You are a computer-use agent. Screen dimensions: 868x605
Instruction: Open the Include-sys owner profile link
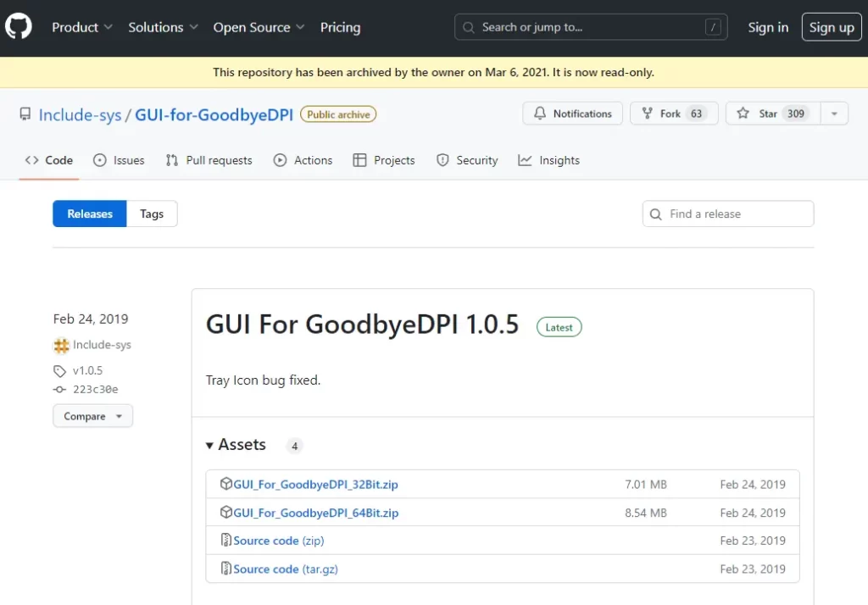[x=80, y=114]
